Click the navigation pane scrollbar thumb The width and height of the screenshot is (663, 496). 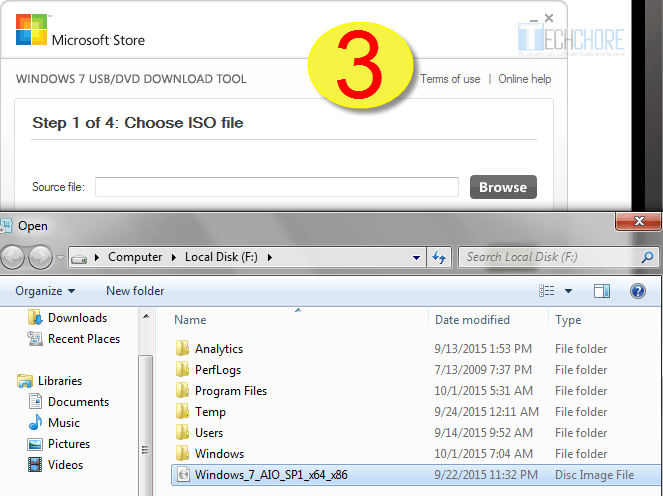pos(145,427)
